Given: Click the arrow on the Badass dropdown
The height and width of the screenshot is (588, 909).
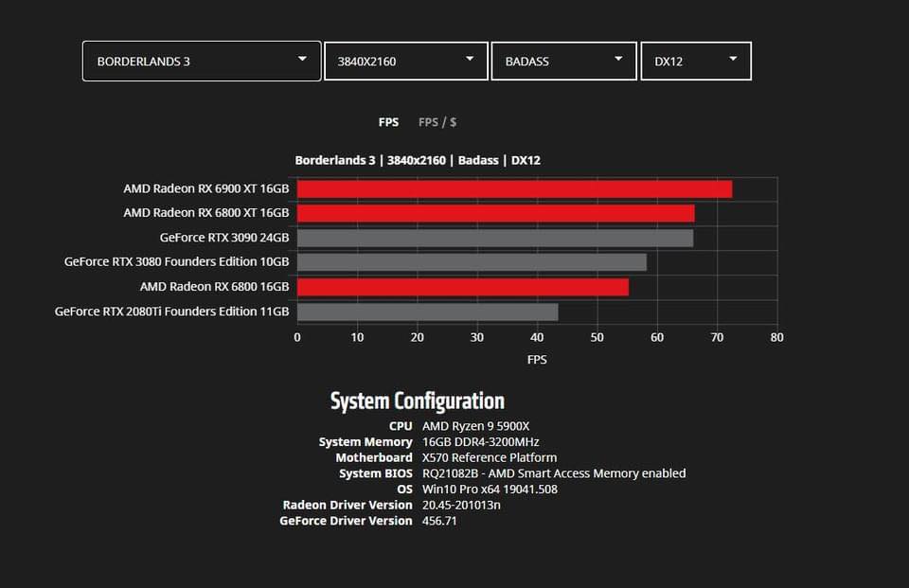Looking at the screenshot, I should [x=618, y=59].
